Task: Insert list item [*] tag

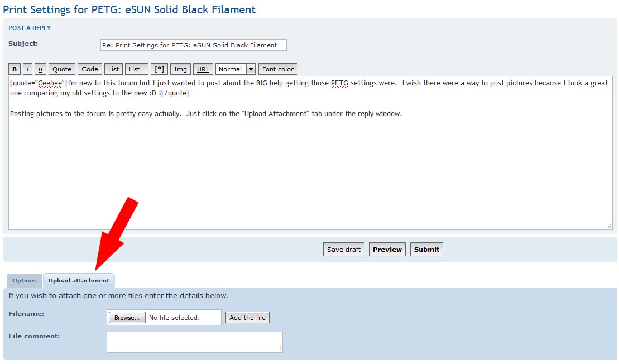Action: pos(160,69)
